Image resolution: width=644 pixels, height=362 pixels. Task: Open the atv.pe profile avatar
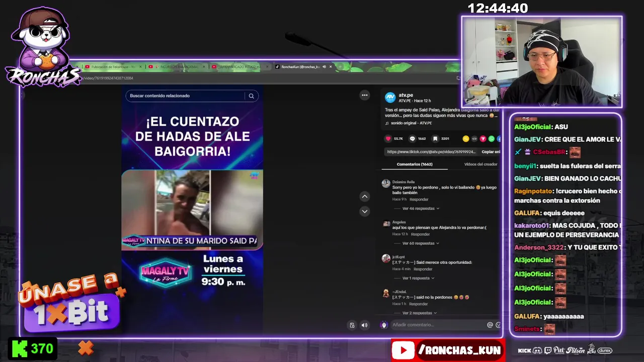click(x=390, y=98)
